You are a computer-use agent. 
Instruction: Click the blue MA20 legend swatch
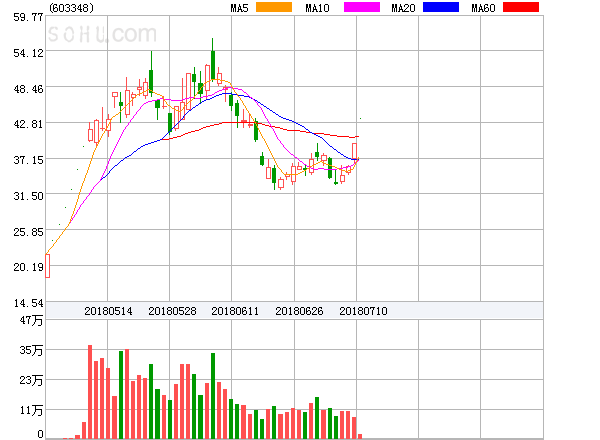point(439,8)
